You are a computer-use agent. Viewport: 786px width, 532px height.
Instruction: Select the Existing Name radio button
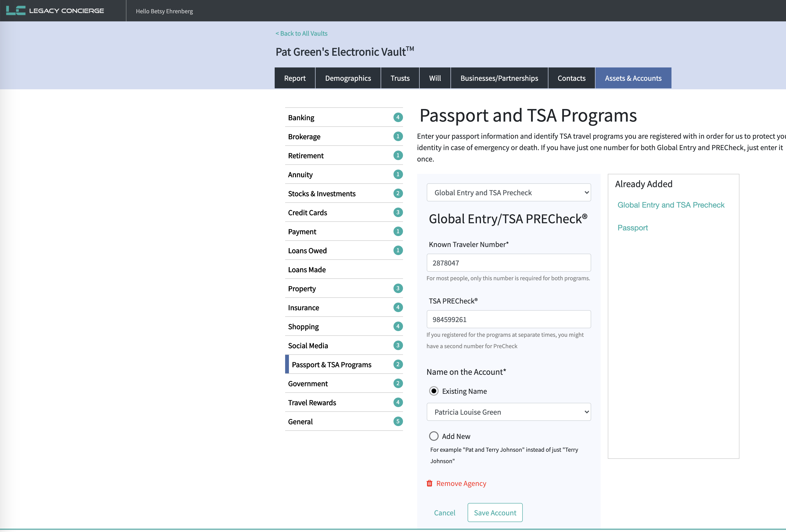pos(434,391)
